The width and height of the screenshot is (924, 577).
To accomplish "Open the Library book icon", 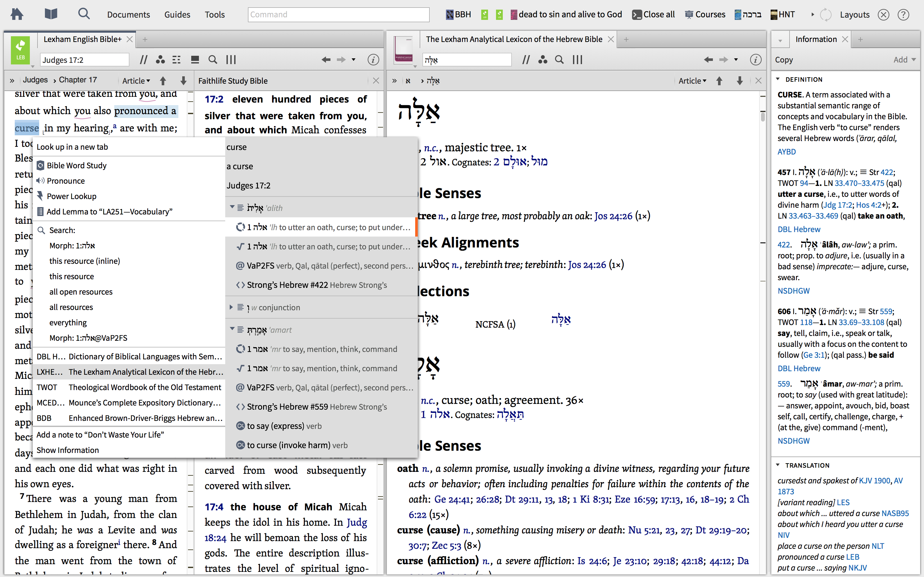I will tap(50, 14).
